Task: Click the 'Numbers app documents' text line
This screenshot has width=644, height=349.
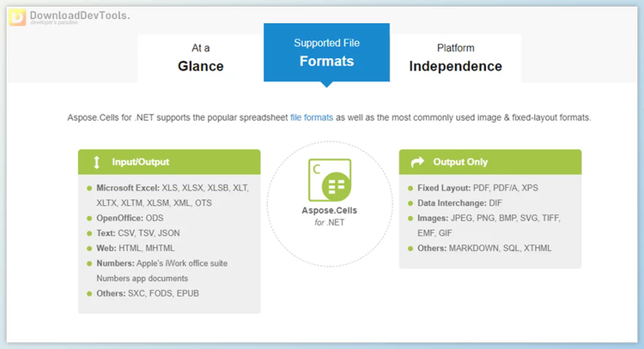Action: (x=142, y=279)
